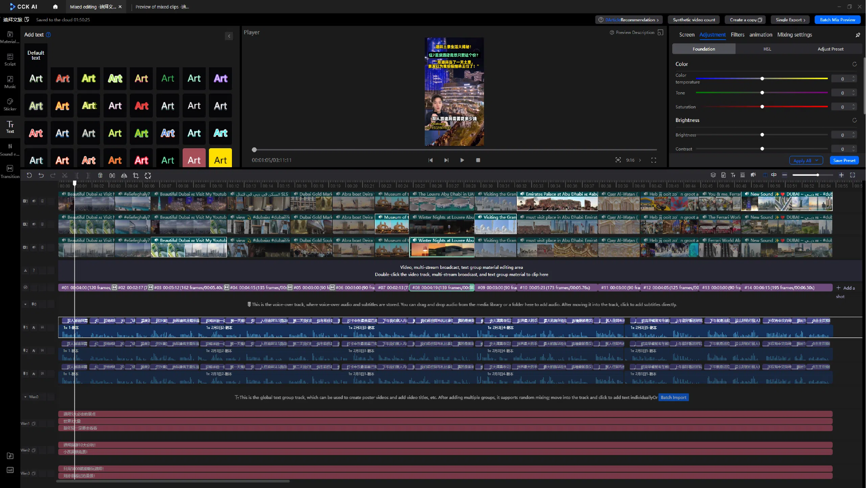
Task: Toggle lock on video track 2
Action: (42, 224)
